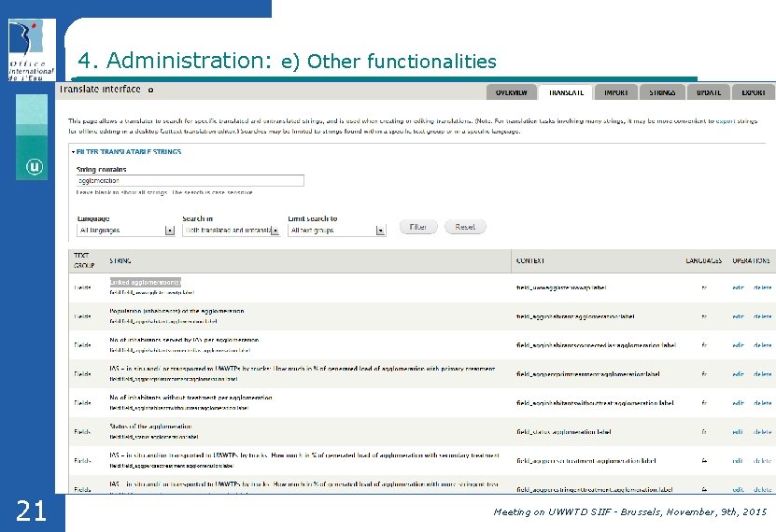Click 'Population (inhabitants) of the agglomeration' string
Image resolution: width=776 pixels, height=532 pixels.
coord(176,311)
